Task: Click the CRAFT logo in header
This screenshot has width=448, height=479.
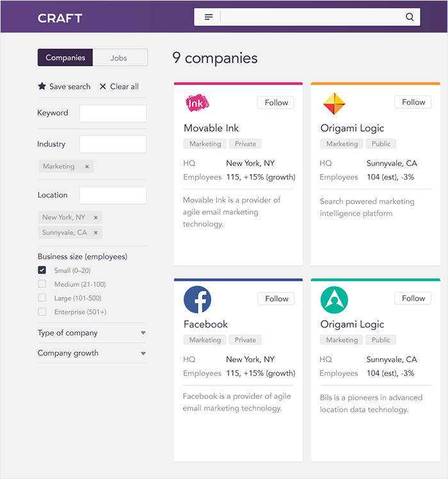Action: [x=60, y=18]
